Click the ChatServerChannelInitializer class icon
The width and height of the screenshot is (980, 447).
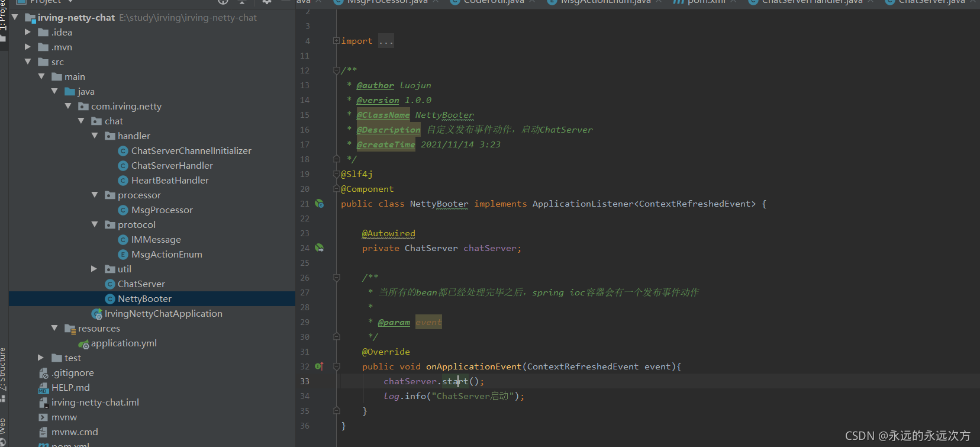point(123,151)
